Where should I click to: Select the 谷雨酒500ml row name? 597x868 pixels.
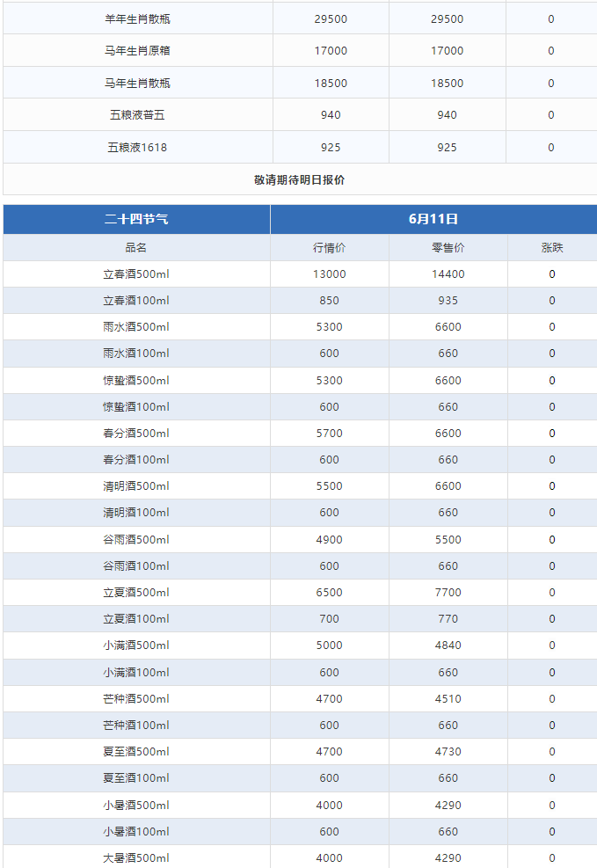(136, 539)
